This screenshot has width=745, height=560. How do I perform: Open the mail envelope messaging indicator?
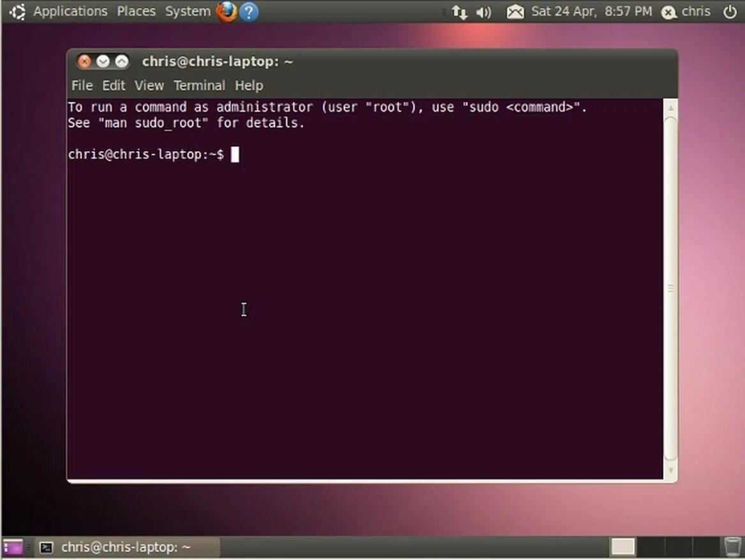pos(515,11)
